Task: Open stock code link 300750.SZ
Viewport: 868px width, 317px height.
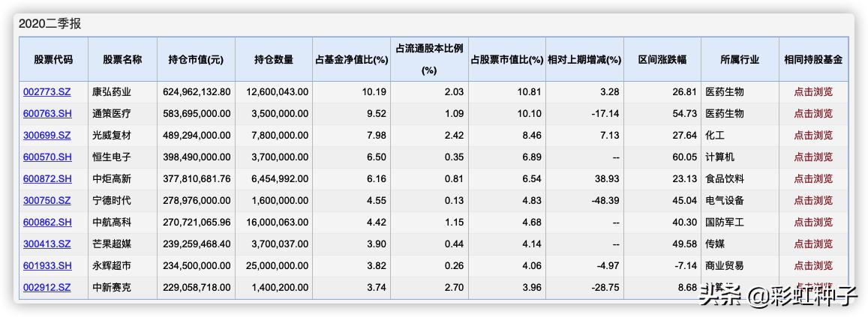Action: (x=47, y=200)
